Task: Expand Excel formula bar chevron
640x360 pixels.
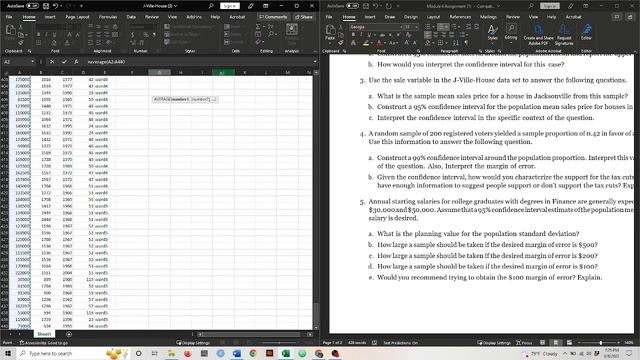Action: pyautogui.click(x=315, y=62)
